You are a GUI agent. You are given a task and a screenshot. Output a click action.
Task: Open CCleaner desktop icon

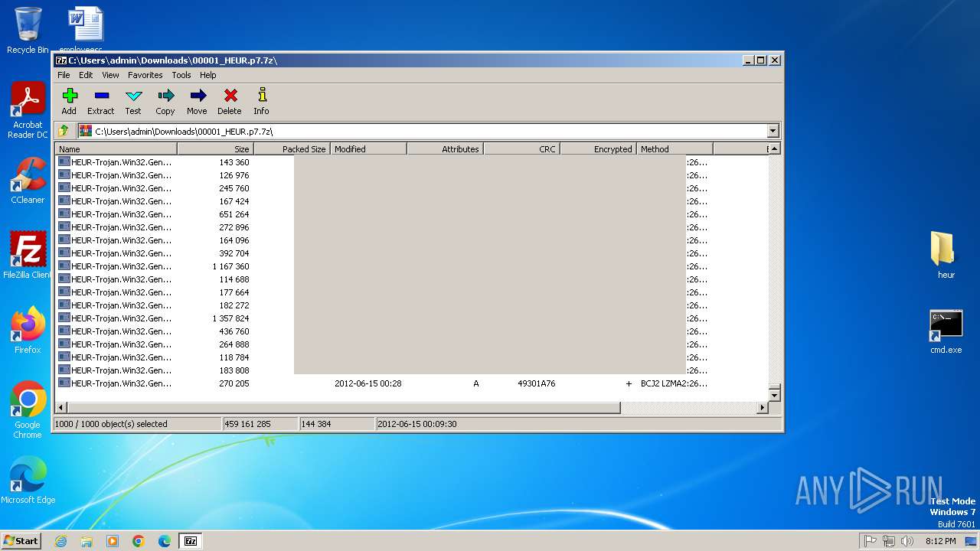[28, 181]
